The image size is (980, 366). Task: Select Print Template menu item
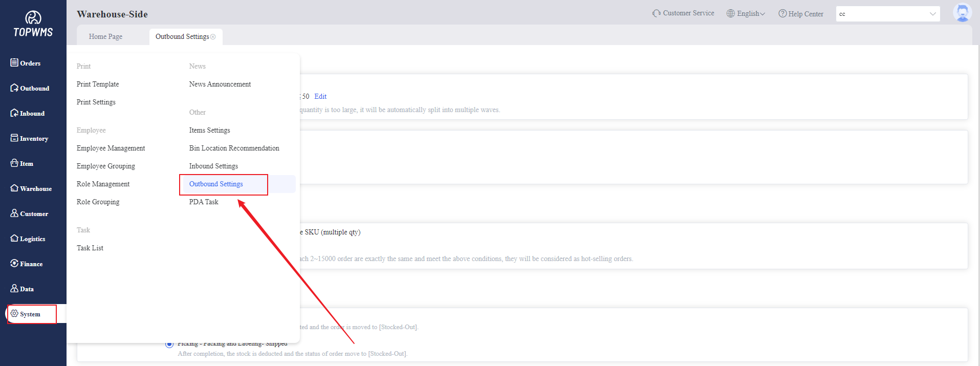[98, 84]
